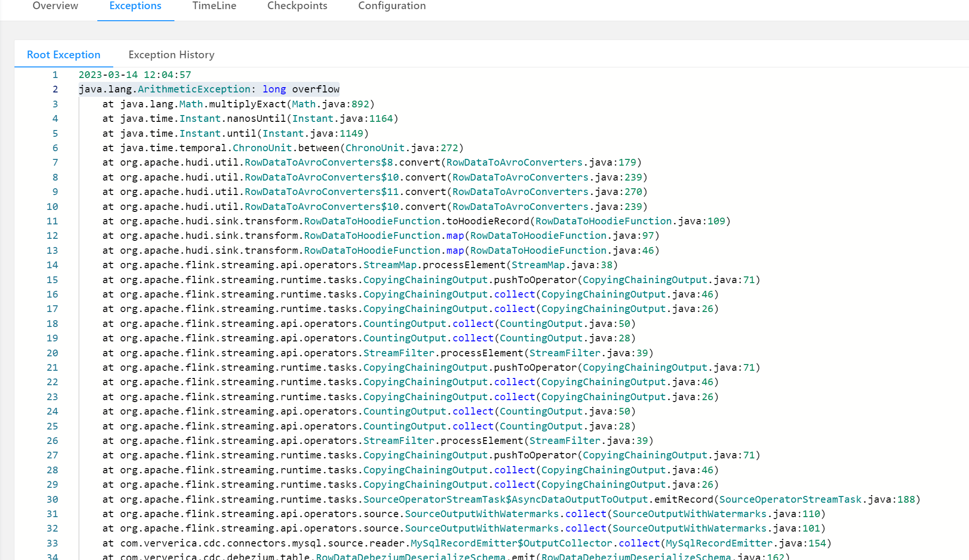
Task: Click the Instant.until stack frame line
Action: pos(235,133)
